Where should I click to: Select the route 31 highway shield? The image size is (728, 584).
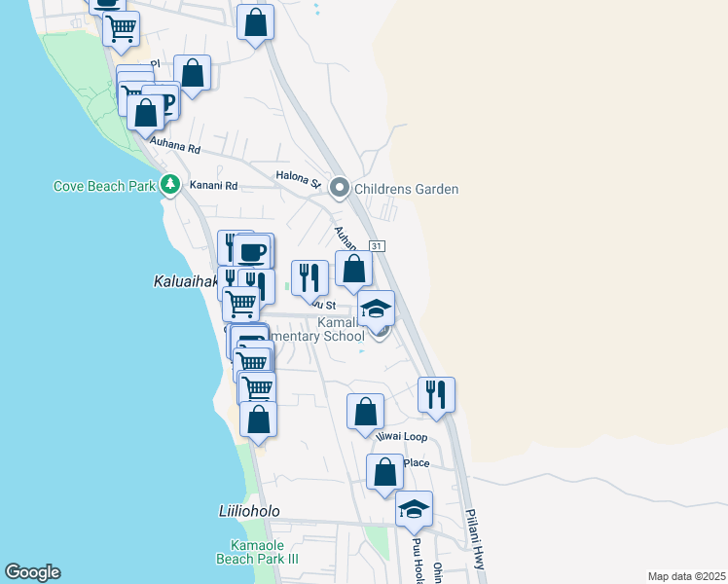coord(377,246)
